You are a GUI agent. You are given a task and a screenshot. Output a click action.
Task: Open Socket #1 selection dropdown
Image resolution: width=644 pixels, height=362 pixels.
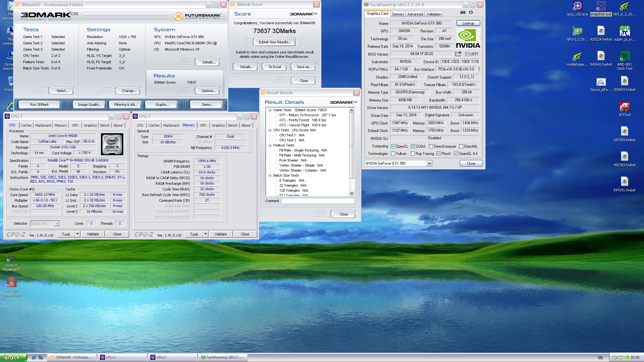click(x=57, y=224)
